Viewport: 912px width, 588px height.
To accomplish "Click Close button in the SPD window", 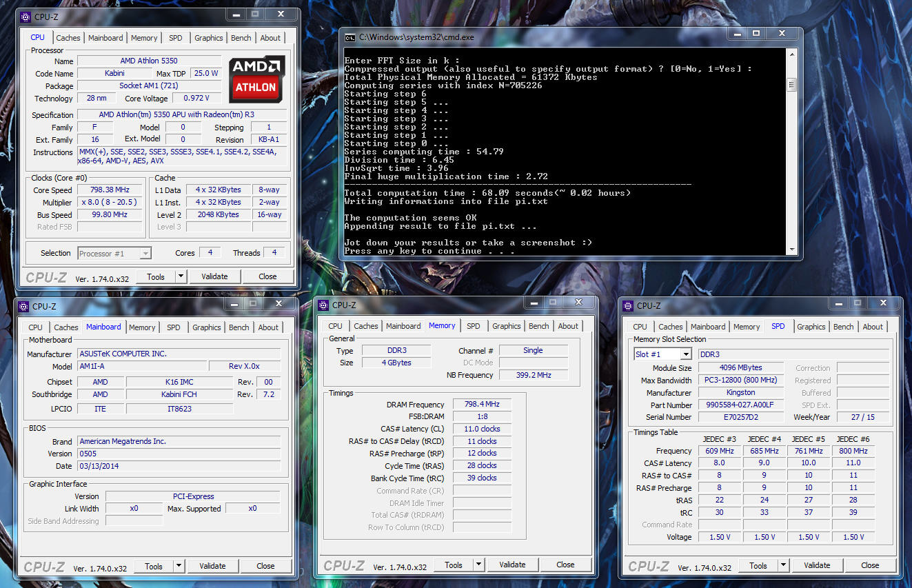I will coord(870,565).
